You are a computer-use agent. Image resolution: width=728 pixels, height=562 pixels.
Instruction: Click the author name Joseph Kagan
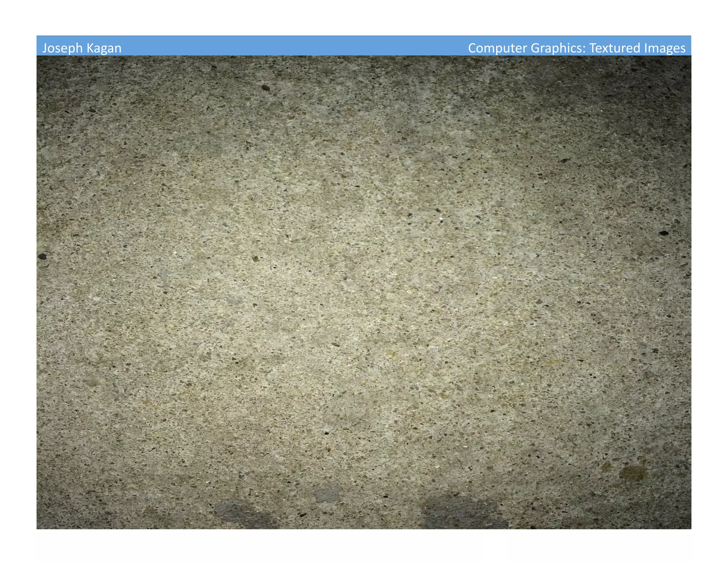point(82,48)
